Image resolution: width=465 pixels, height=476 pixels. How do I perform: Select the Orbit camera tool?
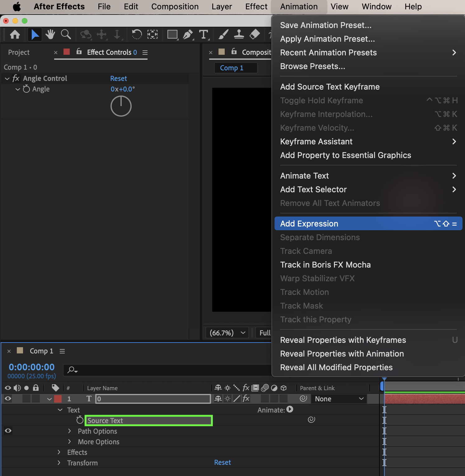coord(86,34)
